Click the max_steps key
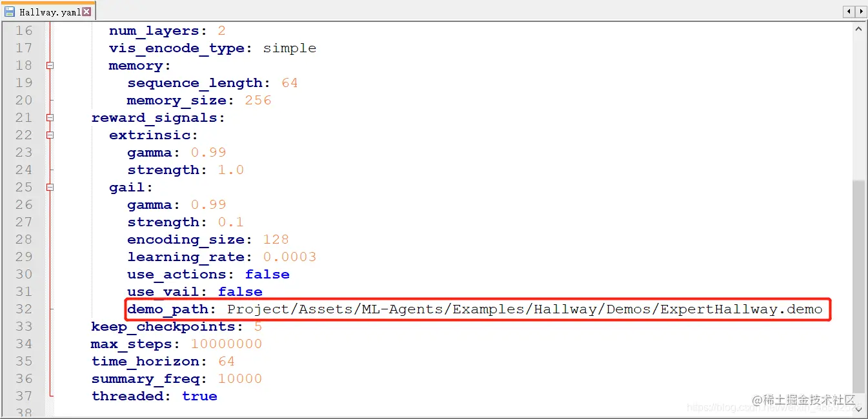The height and width of the screenshot is (419, 868). [x=132, y=344]
